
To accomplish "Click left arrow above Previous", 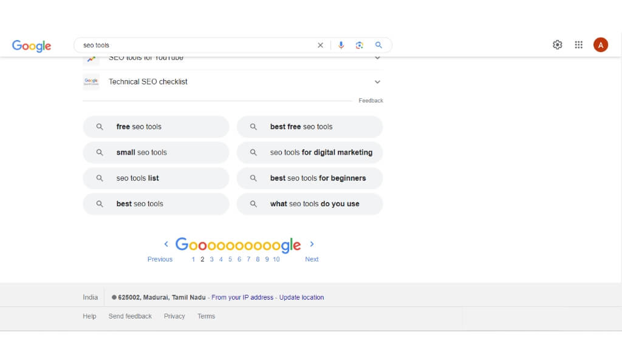I will tap(166, 244).
